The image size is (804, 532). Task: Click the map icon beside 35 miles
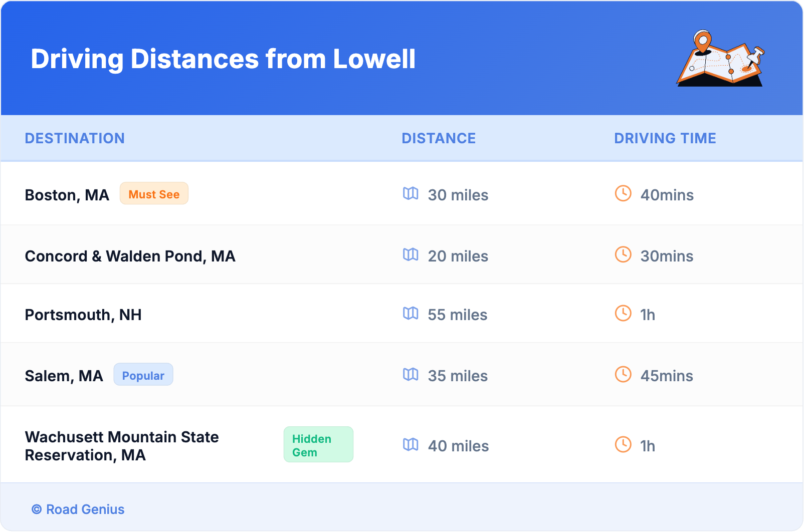click(x=411, y=375)
